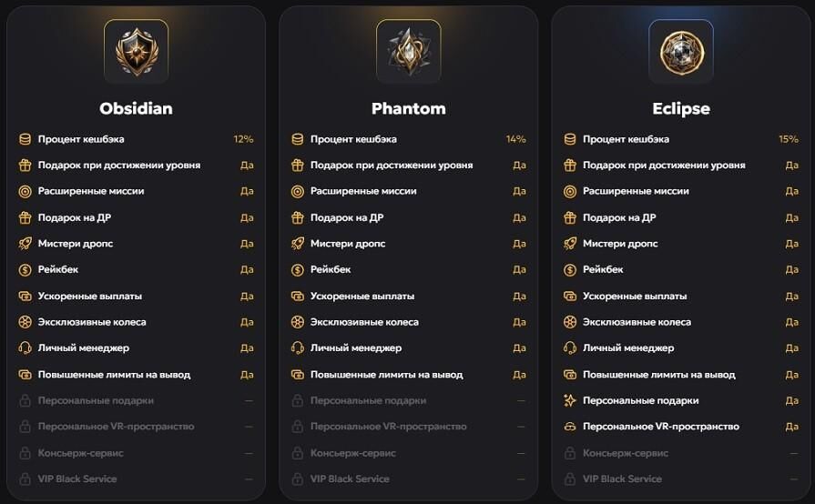Click the Phantom tier title
Viewport: 815px width, 504px height.
pyautogui.click(x=409, y=108)
